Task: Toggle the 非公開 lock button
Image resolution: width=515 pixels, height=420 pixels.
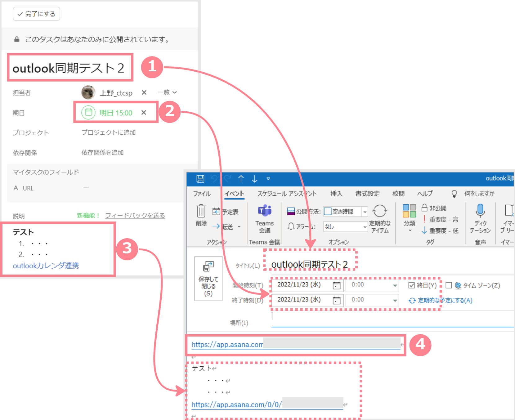Action: (434, 208)
